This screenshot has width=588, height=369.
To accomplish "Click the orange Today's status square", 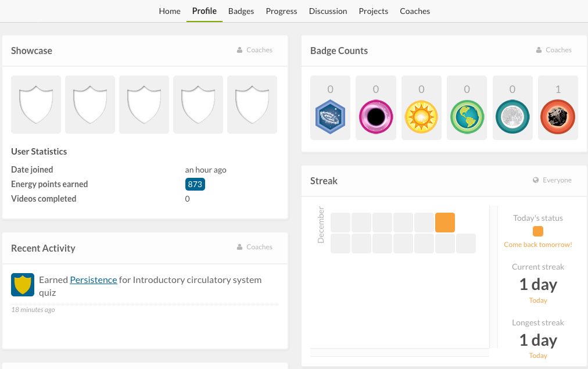I will pyautogui.click(x=538, y=231).
